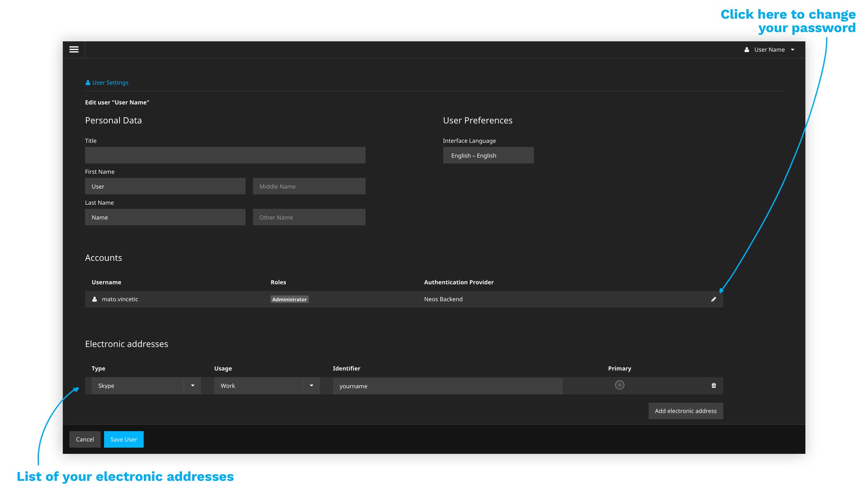The height and width of the screenshot is (495, 868).
Task: Click the User Settings breadcrumb link
Action: (107, 82)
